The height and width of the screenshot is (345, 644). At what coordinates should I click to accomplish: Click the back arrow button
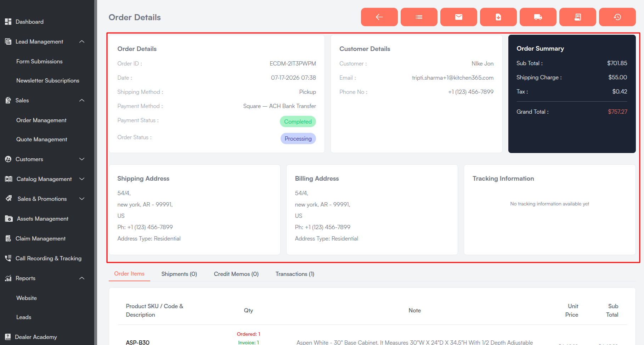[379, 17]
